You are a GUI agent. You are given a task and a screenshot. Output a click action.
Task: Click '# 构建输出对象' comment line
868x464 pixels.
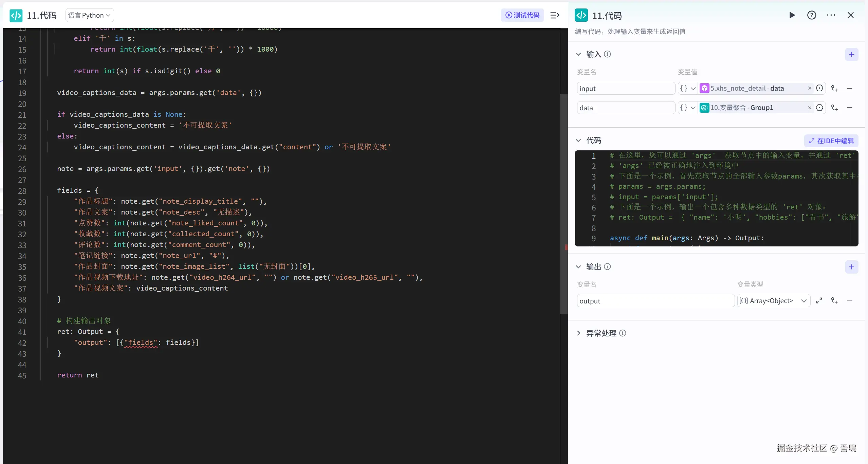(x=84, y=321)
